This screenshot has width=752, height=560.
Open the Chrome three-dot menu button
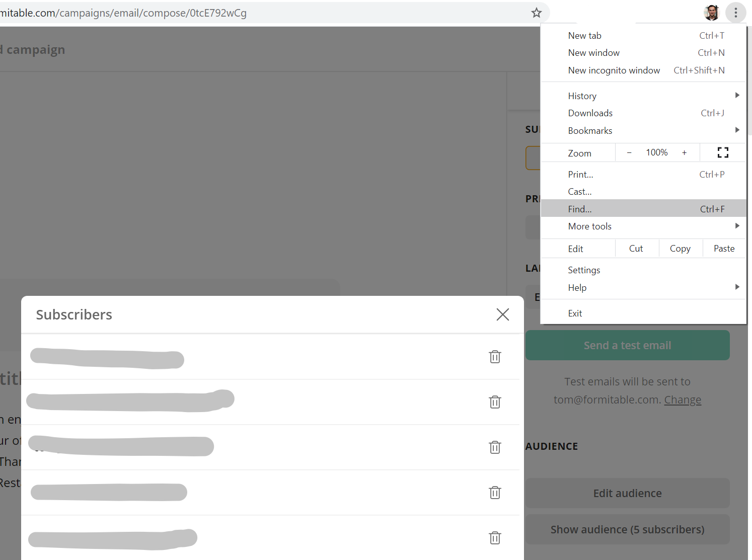(x=735, y=13)
